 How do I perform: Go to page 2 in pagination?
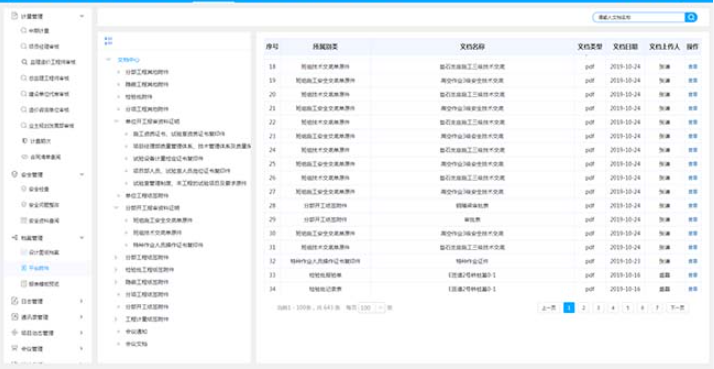583,308
